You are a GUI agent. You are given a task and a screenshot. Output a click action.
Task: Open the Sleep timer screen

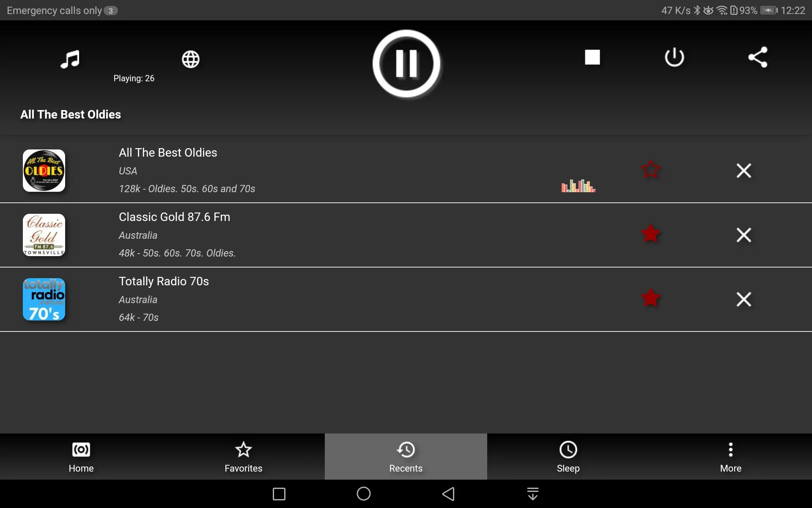pos(568,456)
